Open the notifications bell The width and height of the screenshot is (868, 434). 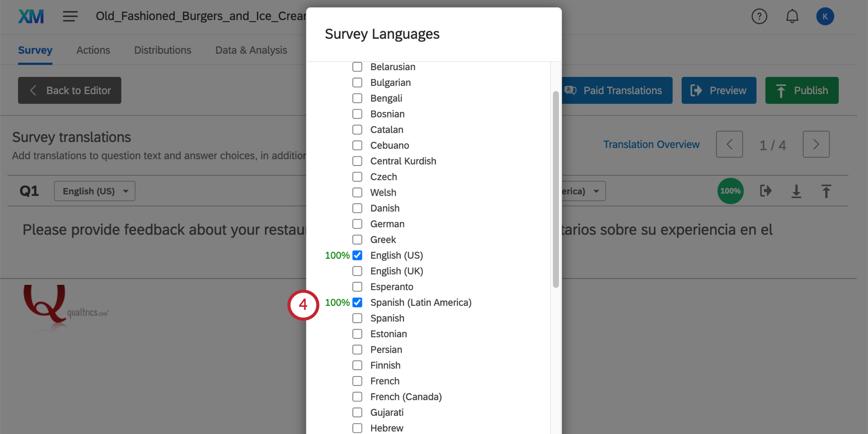[792, 16]
